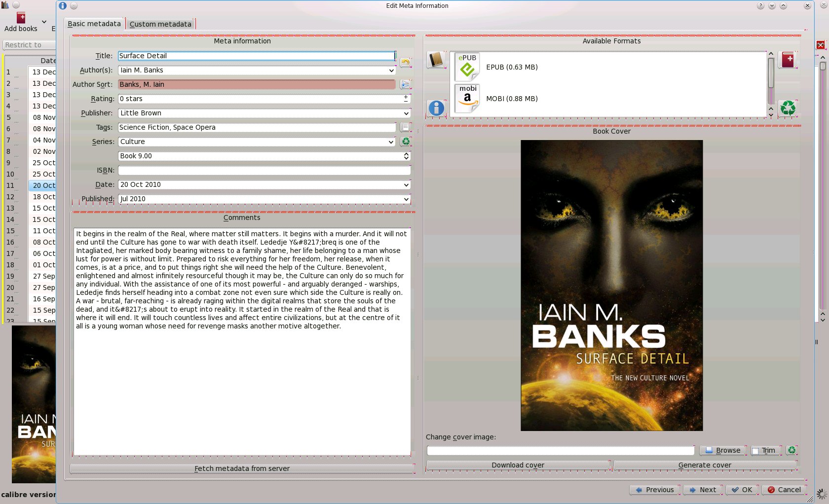Switch to the Custom metadata tab
The height and width of the screenshot is (504, 829).
[x=160, y=24]
